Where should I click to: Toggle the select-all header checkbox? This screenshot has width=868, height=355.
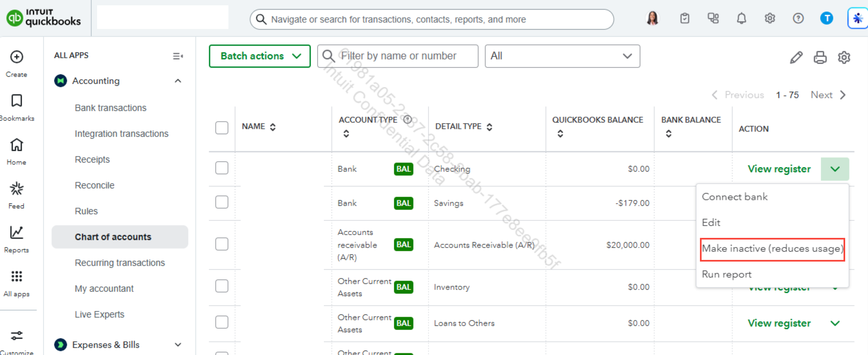click(x=222, y=128)
